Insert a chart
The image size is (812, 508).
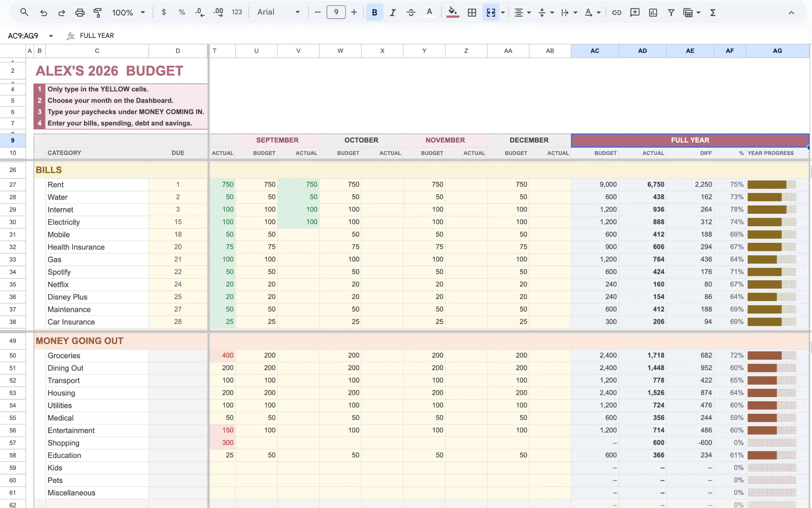653,13
